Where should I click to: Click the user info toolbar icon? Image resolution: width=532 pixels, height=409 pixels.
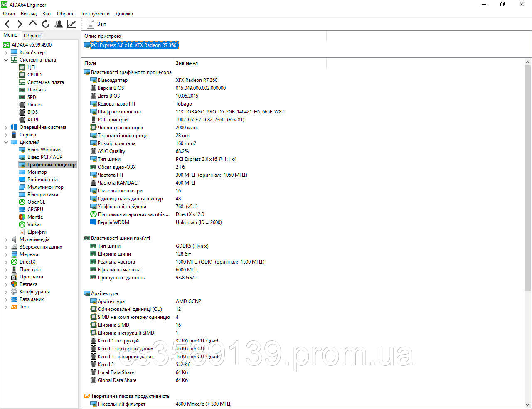[x=59, y=24]
